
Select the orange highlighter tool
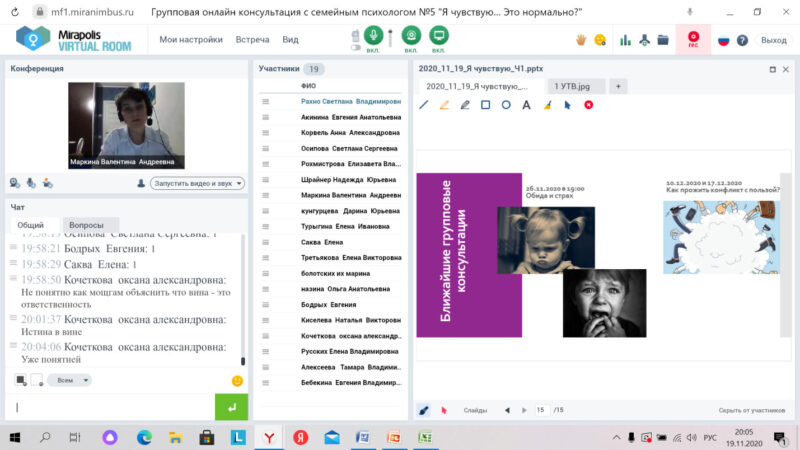point(444,105)
